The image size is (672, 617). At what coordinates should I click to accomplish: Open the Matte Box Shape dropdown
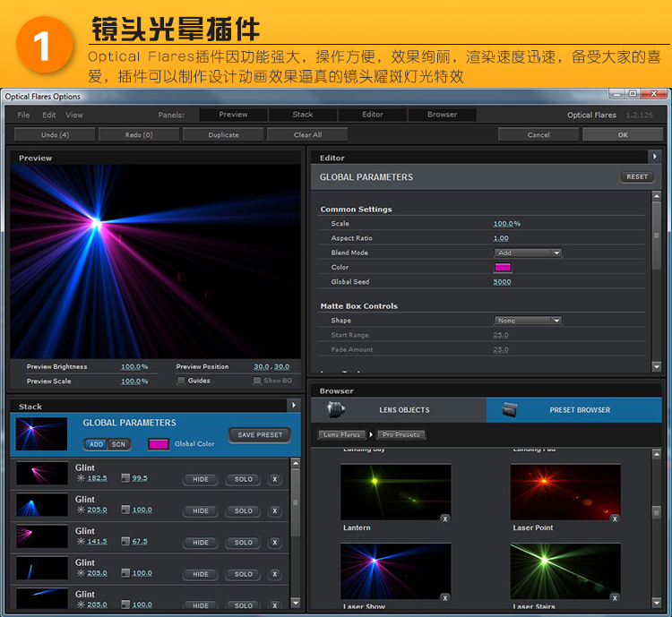(528, 321)
